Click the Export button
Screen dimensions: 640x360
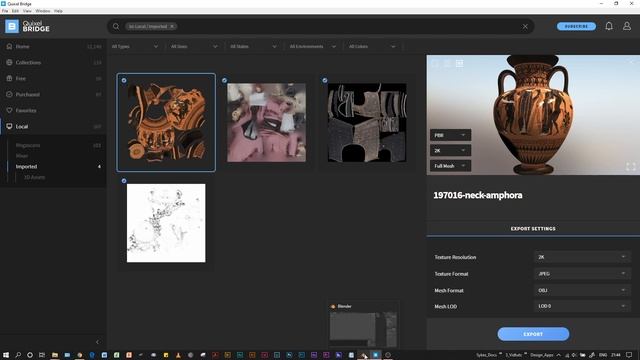pyautogui.click(x=533, y=334)
